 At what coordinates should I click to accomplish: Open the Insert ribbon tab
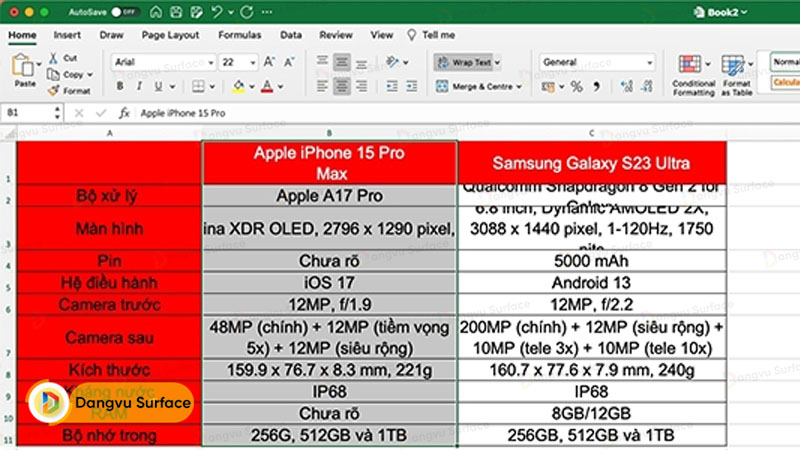coord(67,35)
